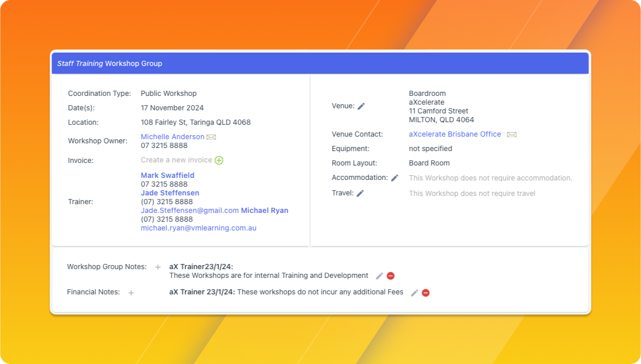Click the Travel edit pencil icon
Screen dimensions: 641x364
point(360,193)
